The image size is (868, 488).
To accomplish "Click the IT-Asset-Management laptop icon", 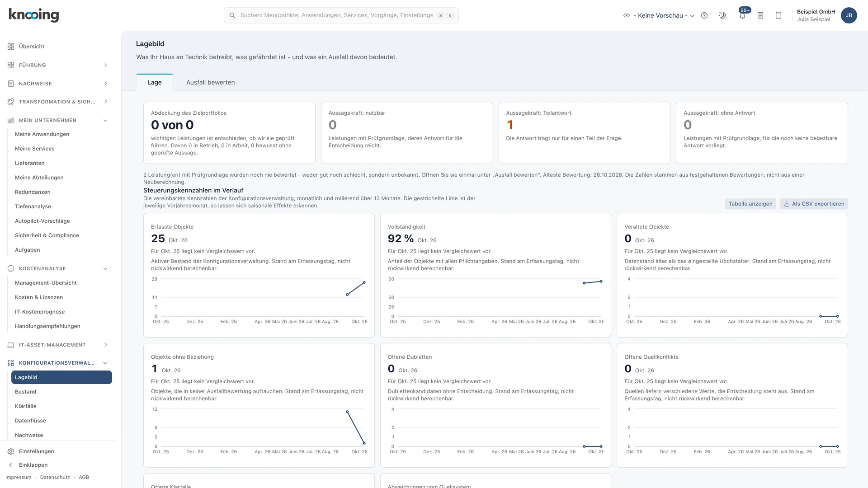I will coord(11,345).
